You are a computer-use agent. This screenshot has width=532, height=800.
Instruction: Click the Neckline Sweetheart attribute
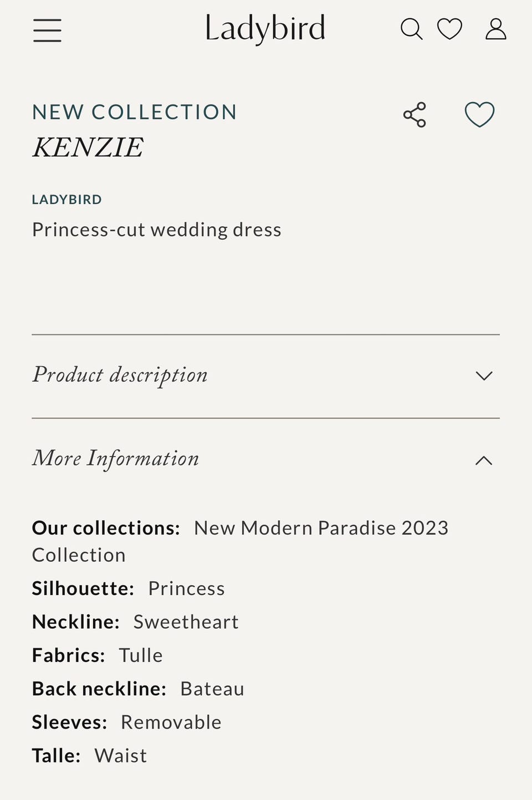pyautogui.click(x=186, y=622)
